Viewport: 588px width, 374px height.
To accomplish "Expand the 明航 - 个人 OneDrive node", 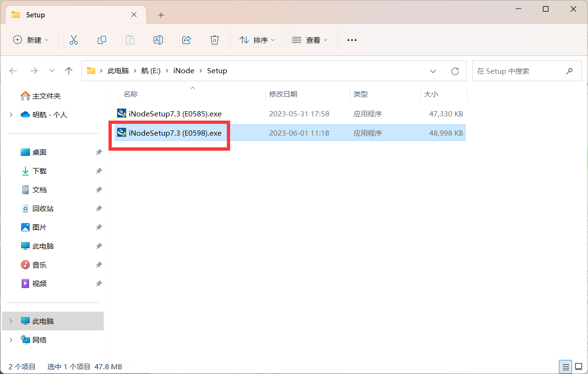I will click(11, 114).
